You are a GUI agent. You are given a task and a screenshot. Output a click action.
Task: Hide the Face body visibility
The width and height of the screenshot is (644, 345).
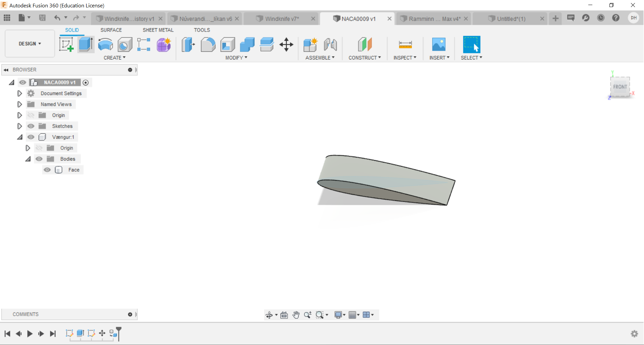pyautogui.click(x=47, y=170)
